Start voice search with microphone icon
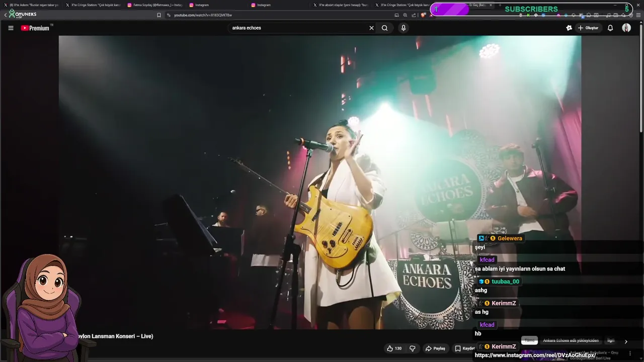The height and width of the screenshot is (362, 644). 403,28
